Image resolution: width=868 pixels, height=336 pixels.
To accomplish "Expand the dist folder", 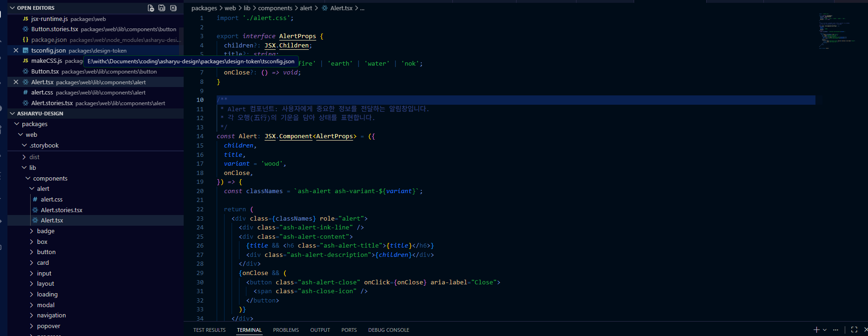I will 24,157.
